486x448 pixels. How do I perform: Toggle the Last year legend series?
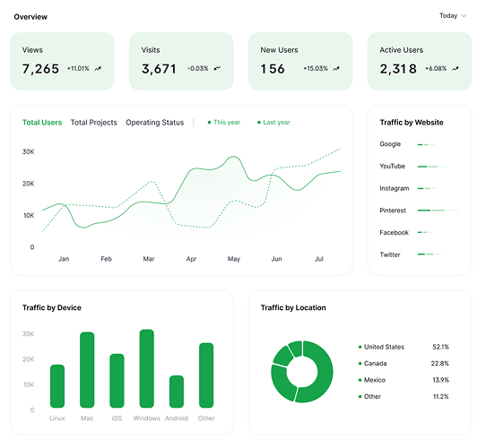tap(273, 123)
